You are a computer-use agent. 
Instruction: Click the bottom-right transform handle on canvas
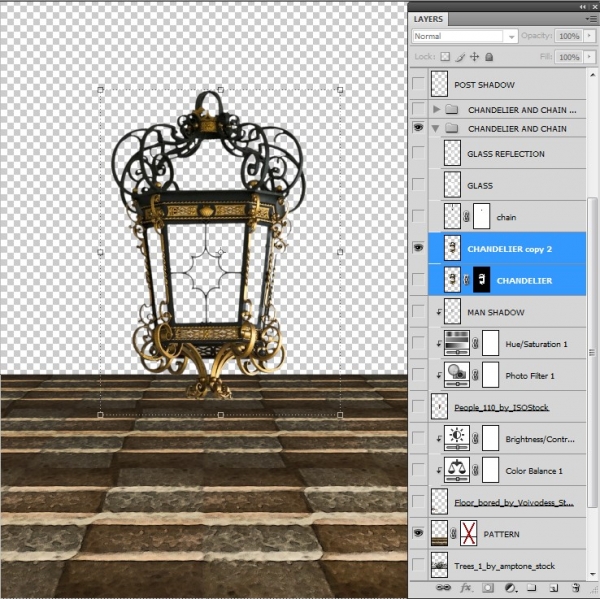[x=340, y=415]
